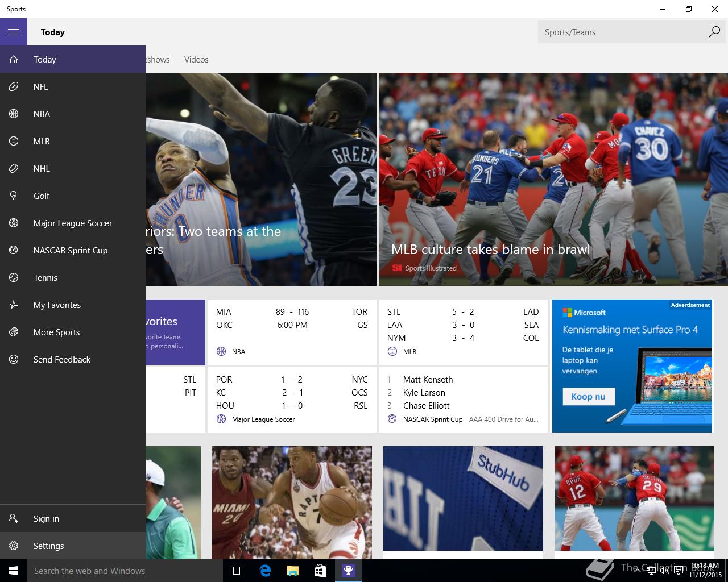This screenshot has height=582, width=728.
Task: Click the NYM 3 - 4 COL score
Action: click(463, 338)
